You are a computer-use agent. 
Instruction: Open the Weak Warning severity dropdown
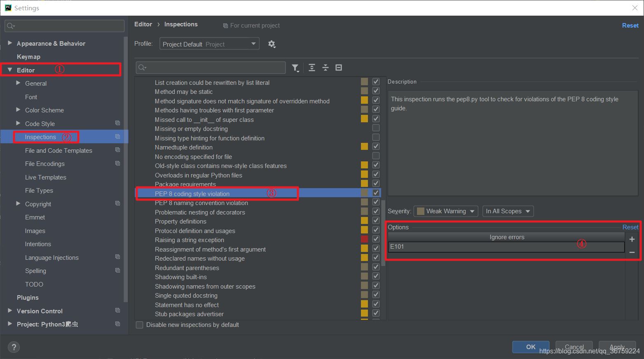click(446, 211)
